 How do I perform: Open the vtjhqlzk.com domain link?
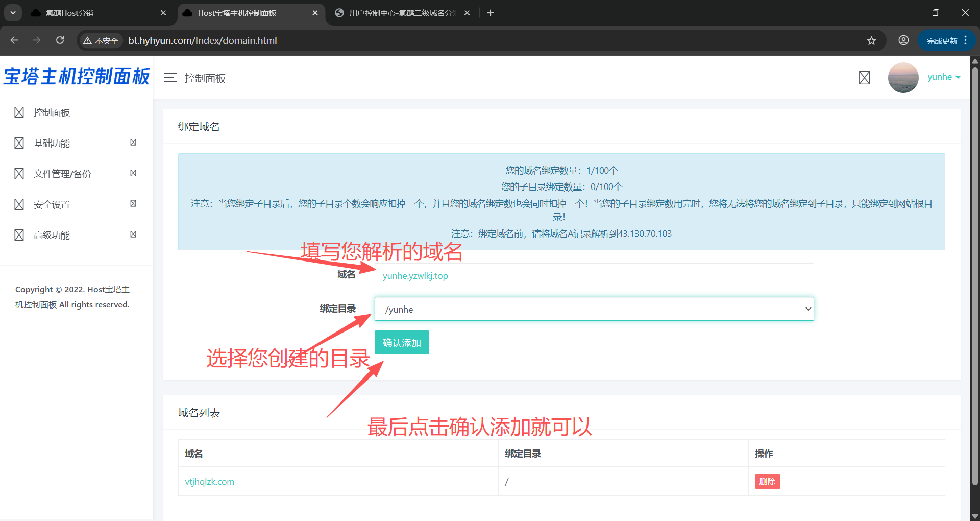click(x=209, y=482)
